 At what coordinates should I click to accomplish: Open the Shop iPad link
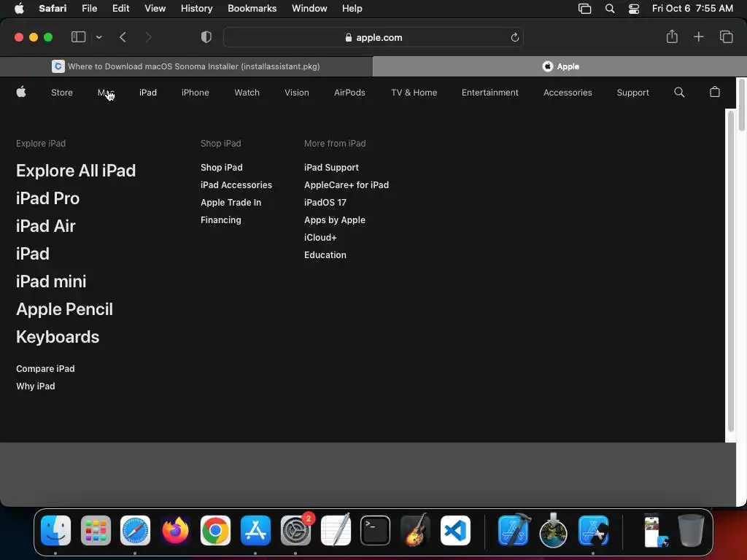(222, 168)
